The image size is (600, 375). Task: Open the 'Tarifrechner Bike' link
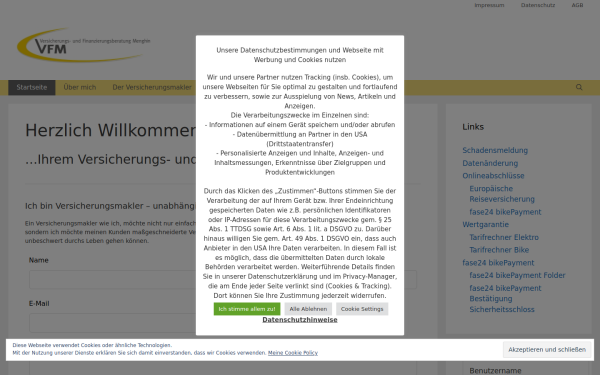(x=499, y=250)
